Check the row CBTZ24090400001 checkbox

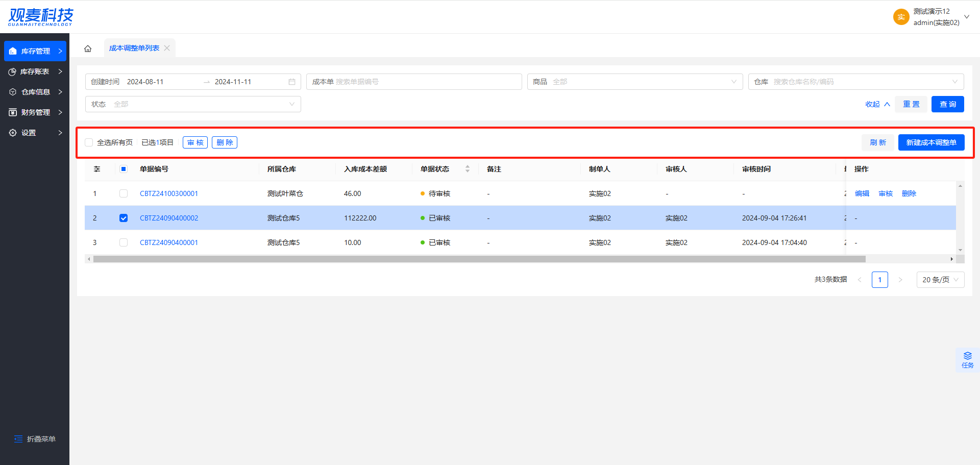tap(124, 242)
